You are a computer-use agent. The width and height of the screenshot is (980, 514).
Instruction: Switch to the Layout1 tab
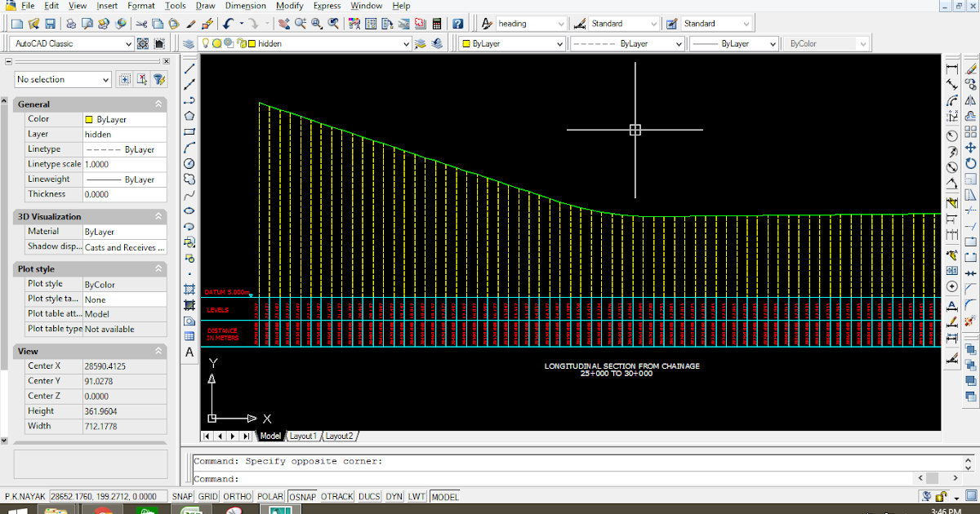tap(303, 436)
